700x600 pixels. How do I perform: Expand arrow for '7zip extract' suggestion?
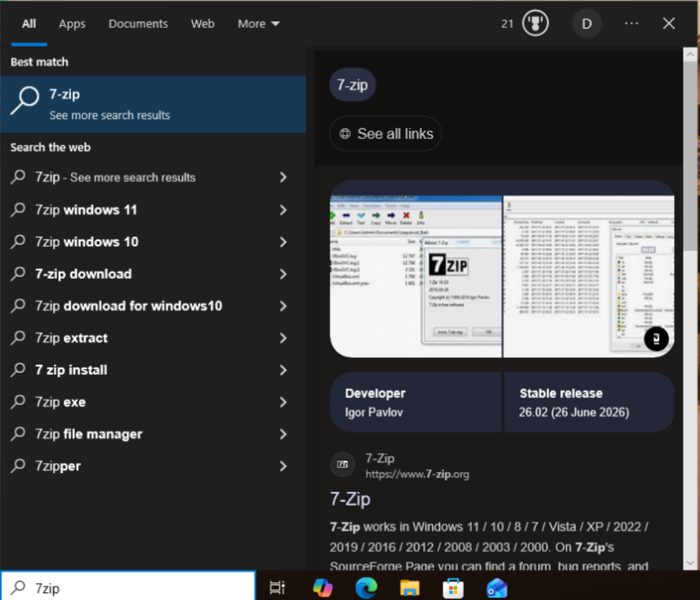283,338
